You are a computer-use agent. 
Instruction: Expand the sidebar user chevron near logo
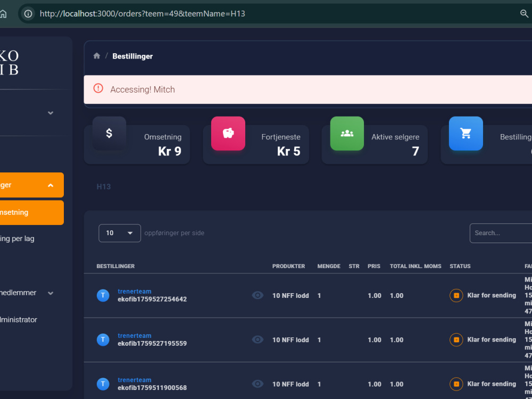pyautogui.click(x=51, y=113)
